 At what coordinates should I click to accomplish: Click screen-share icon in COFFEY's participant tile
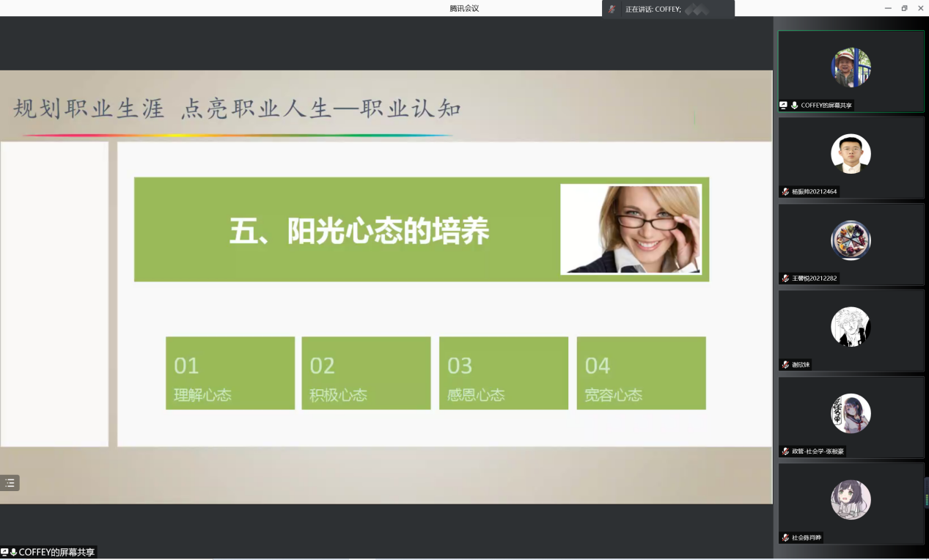pyautogui.click(x=784, y=106)
